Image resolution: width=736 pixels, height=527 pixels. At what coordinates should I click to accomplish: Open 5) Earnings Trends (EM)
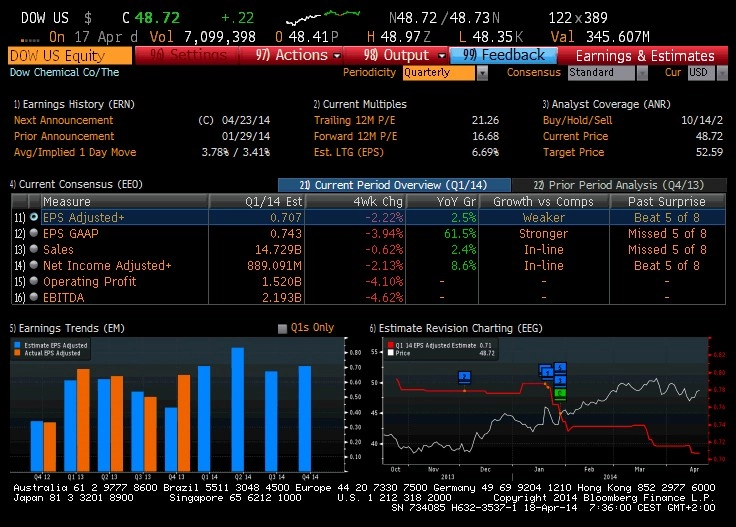tap(67, 328)
